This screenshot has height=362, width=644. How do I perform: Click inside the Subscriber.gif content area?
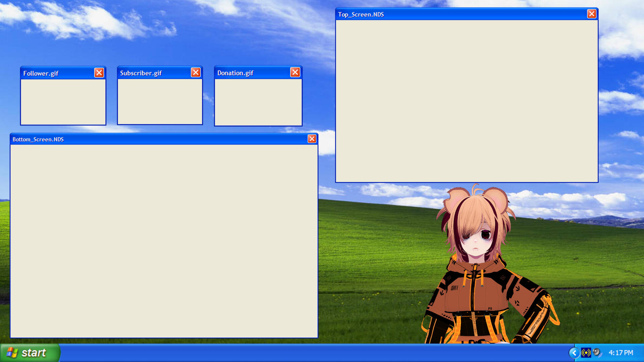click(160, 102)
